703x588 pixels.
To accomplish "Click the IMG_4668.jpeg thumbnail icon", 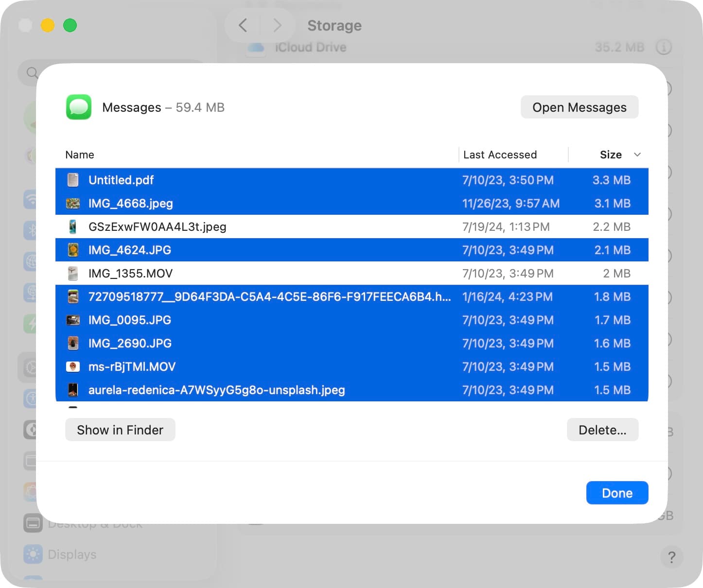I will (x=73, y=204).
